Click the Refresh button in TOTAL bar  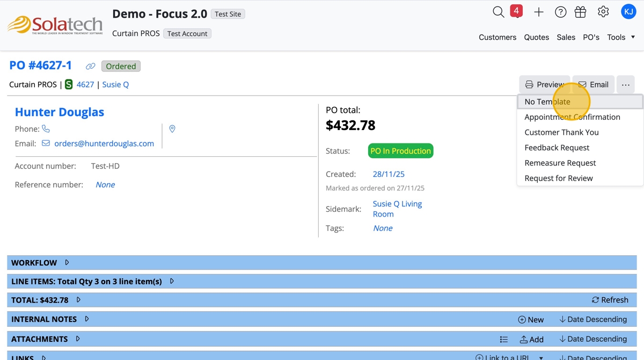tap(610, 300)
